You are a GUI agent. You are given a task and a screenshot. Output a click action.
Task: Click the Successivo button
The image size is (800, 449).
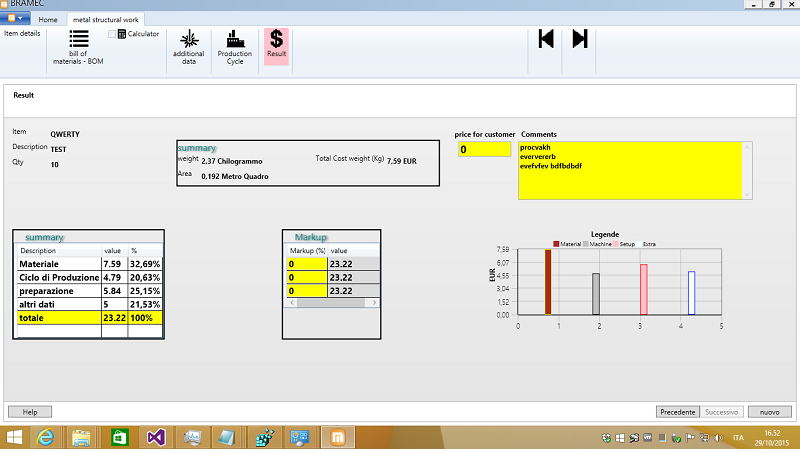pyautogui.click(x=721, y=412)
